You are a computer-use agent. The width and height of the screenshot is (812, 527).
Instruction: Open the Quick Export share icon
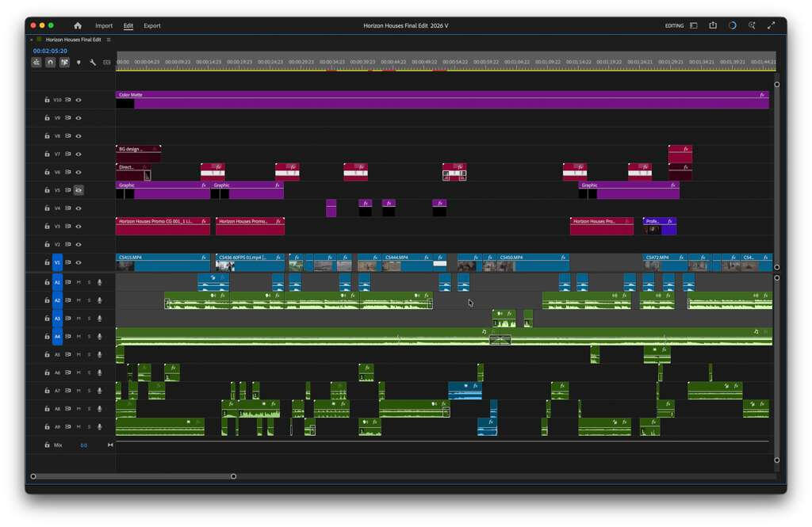pyautogui.click(x=713, y=26)
